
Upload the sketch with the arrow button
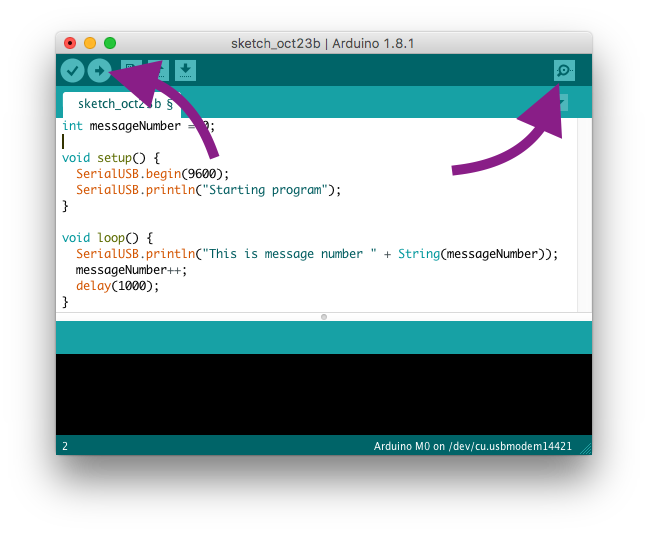tap(99, 71)
